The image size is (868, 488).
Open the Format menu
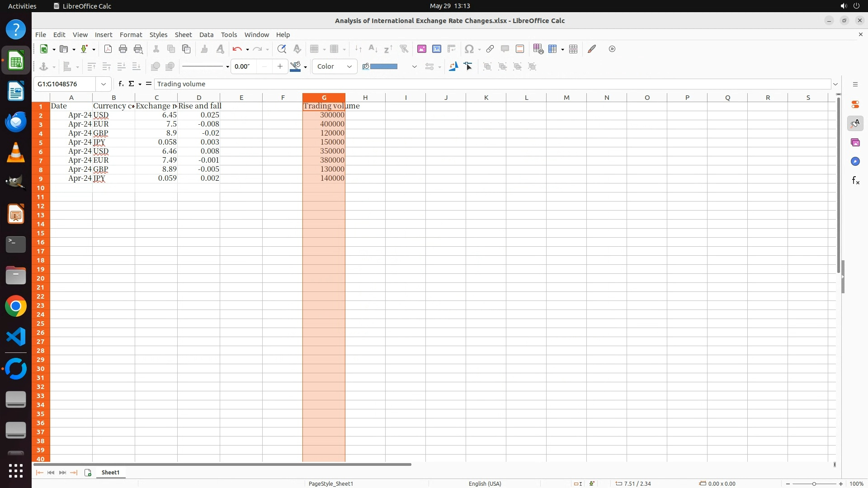pyautogui.click(x=131, y=35)
